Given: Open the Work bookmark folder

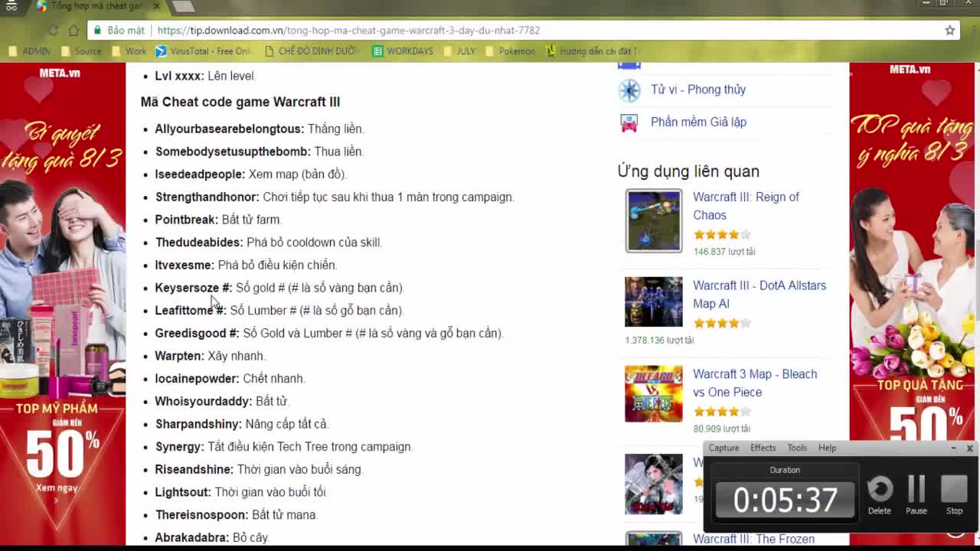Looking at the screenshot, I should (129, 51).
